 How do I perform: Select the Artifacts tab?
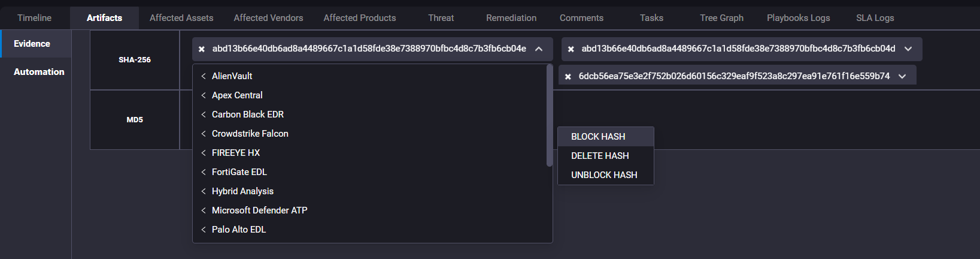104,18
